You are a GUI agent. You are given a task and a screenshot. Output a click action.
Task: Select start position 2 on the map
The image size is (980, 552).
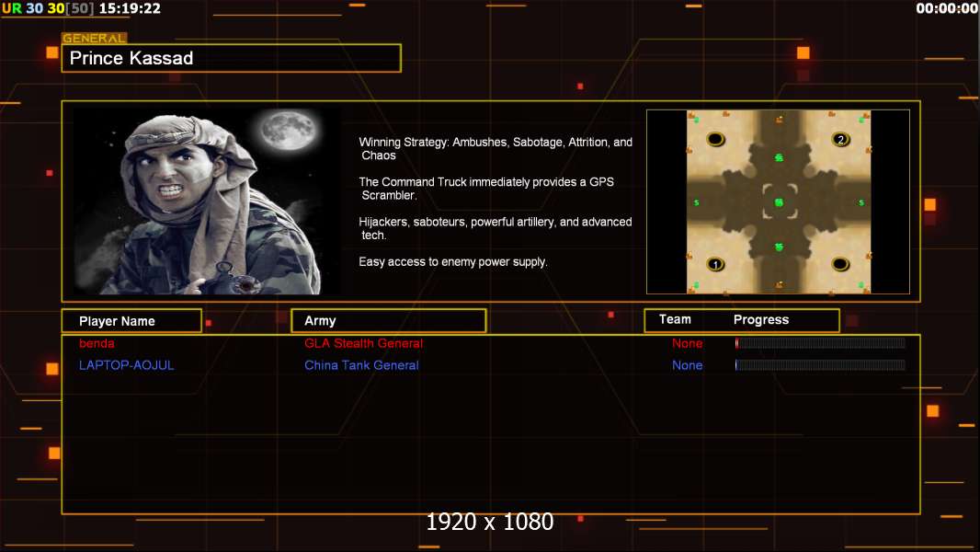point(840,140)
